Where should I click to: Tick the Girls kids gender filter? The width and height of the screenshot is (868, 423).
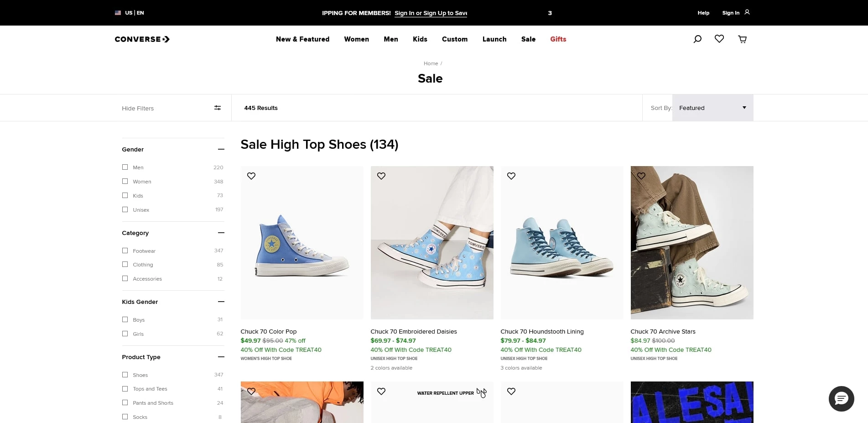(125, 334)
